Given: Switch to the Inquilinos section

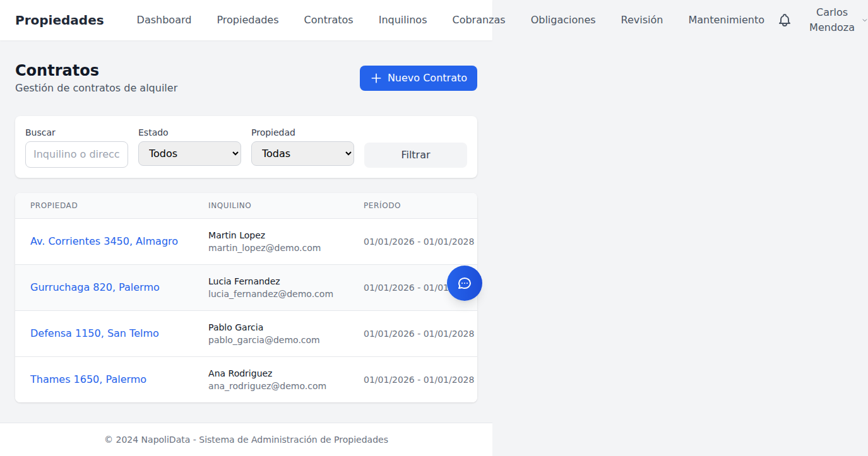Looking at the screenshot, I should pos(402,20).
